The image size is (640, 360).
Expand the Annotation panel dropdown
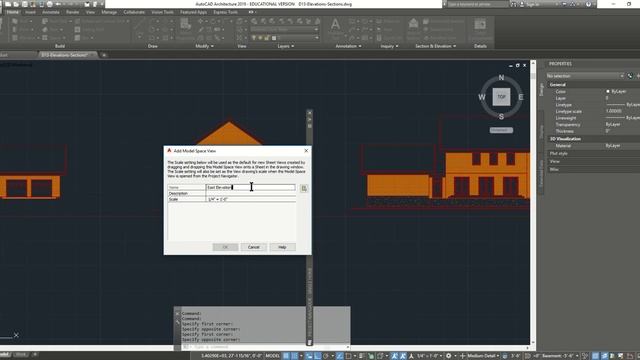pyautogui.click(x=348, y=46)
